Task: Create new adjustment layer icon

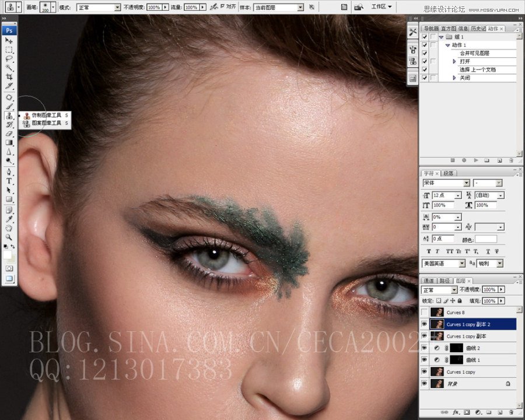Action: (478, 412)
